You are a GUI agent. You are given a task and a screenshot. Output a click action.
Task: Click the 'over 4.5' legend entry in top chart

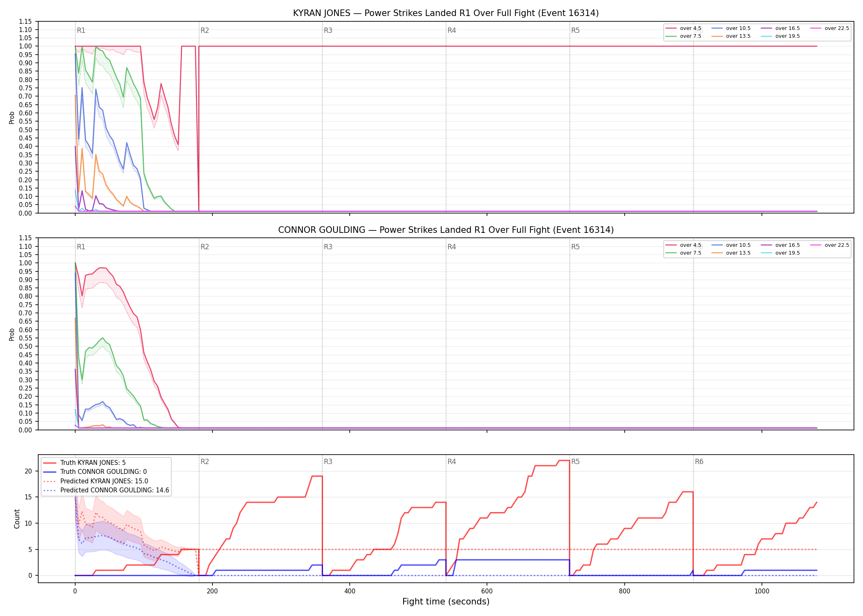click(684, 28)
